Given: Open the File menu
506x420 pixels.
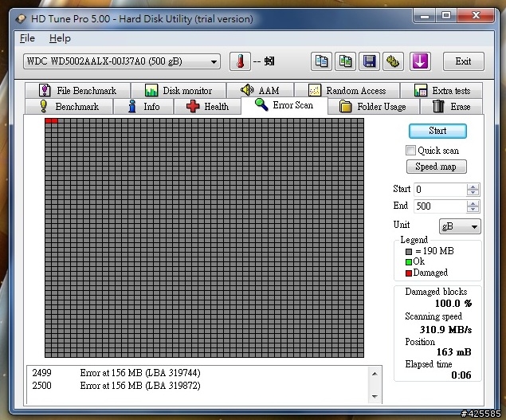Looking at the screenshot, I should [27, 38].
